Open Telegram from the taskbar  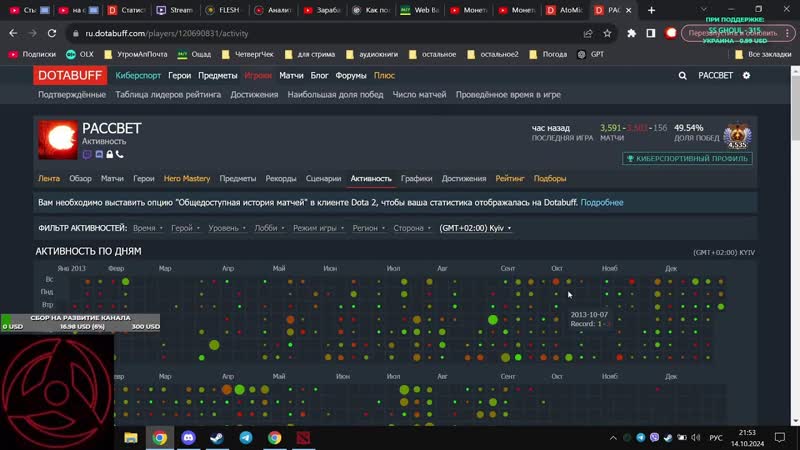pos(246,438)
